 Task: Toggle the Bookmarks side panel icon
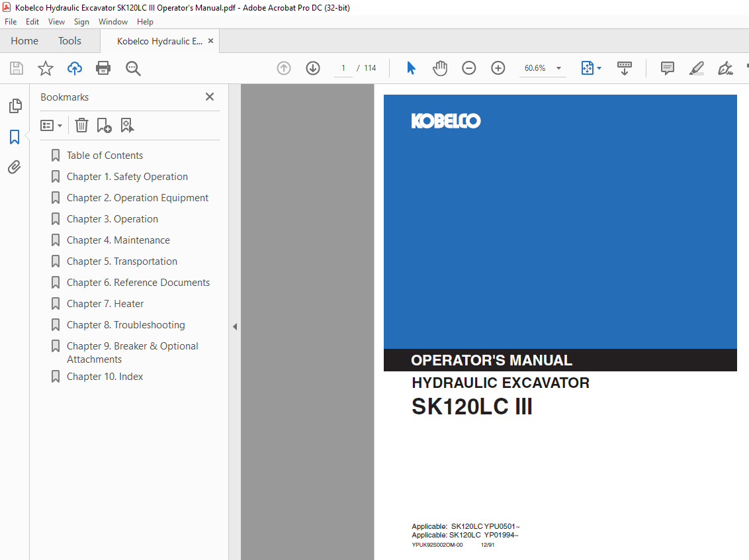coord(15,137)
